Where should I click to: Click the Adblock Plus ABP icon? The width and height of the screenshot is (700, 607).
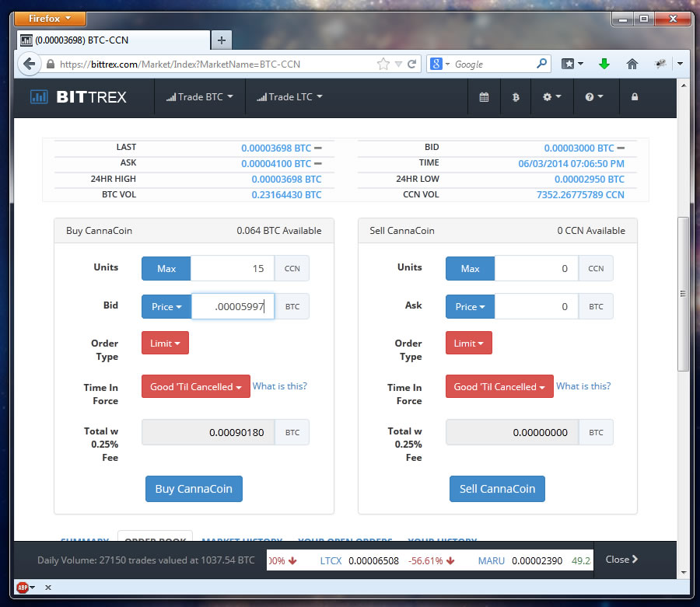pyautogui.click(x=23, y=588)
